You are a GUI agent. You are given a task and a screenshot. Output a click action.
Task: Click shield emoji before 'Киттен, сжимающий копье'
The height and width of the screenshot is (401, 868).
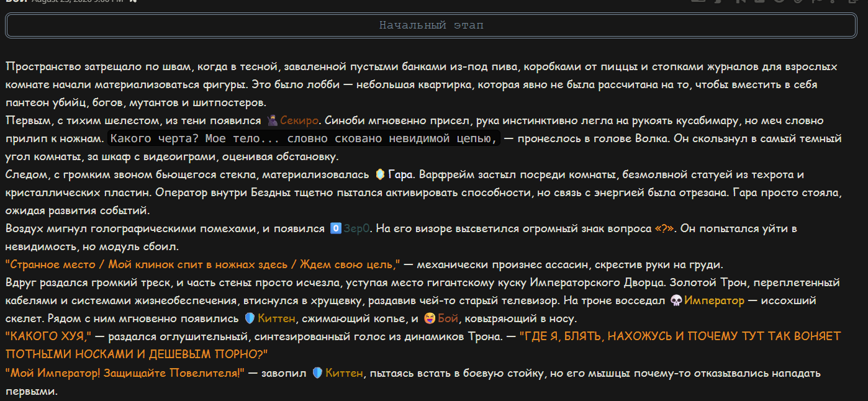[250, 318]
